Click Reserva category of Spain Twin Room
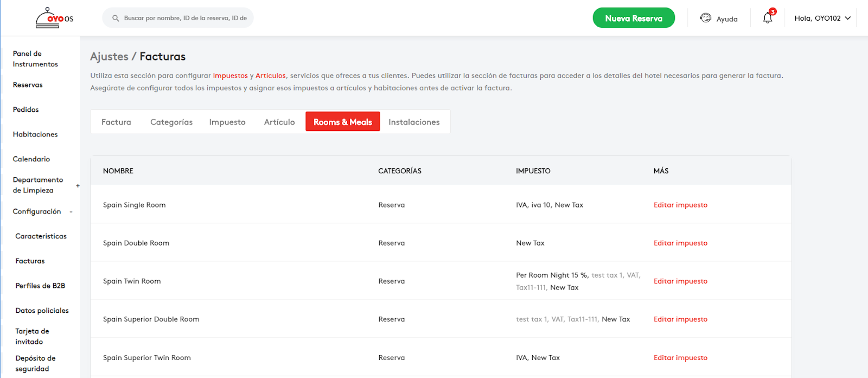This screenshot has height=378, width=868. point(392,281)
